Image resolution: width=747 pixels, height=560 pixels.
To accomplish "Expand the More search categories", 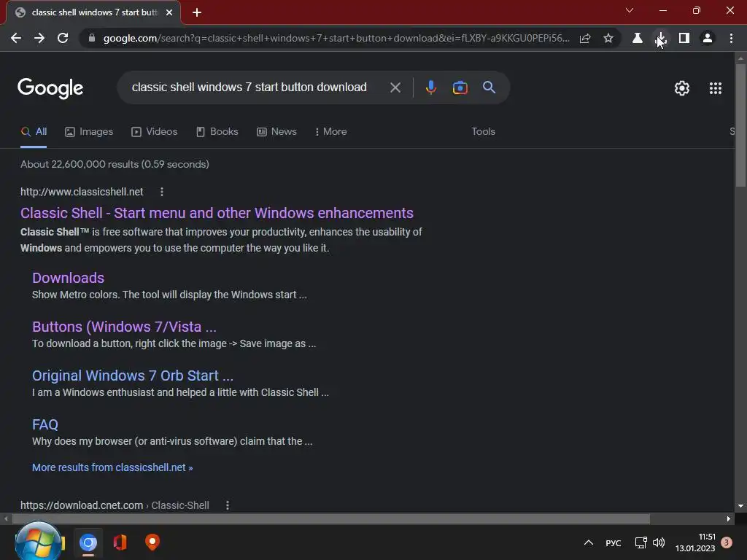I will pyautogui.click(x=330, y=132).
